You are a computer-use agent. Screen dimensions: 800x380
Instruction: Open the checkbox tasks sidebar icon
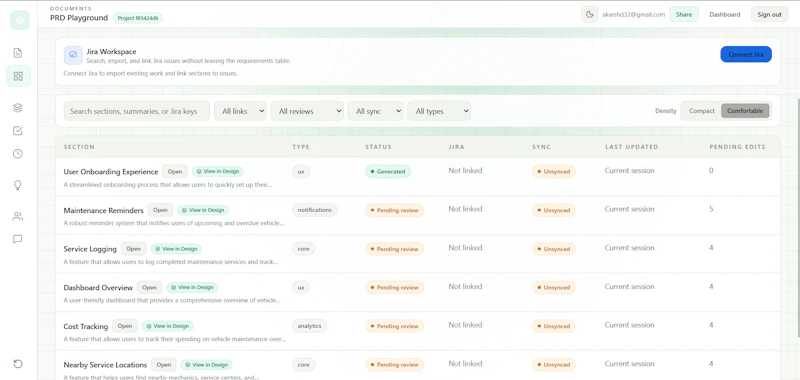(x=18, y=131)
